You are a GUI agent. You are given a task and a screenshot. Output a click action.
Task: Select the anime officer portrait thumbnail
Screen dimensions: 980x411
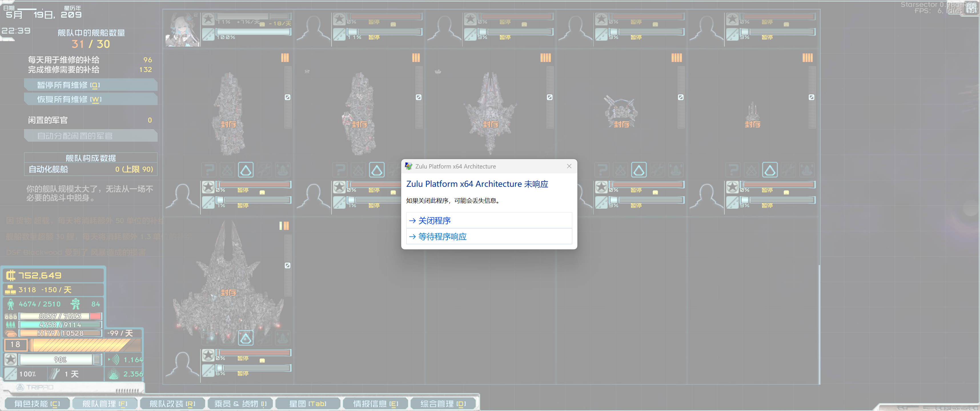point(182,30)
